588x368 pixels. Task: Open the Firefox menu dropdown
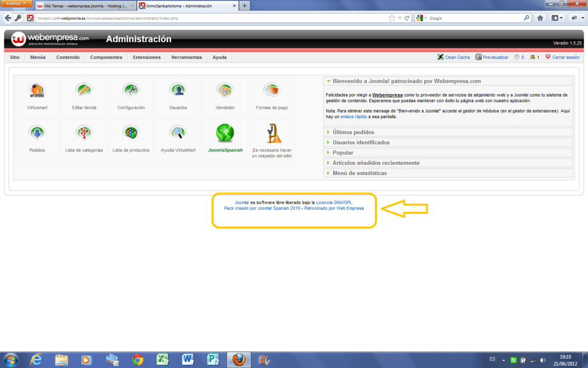[16, 4]
